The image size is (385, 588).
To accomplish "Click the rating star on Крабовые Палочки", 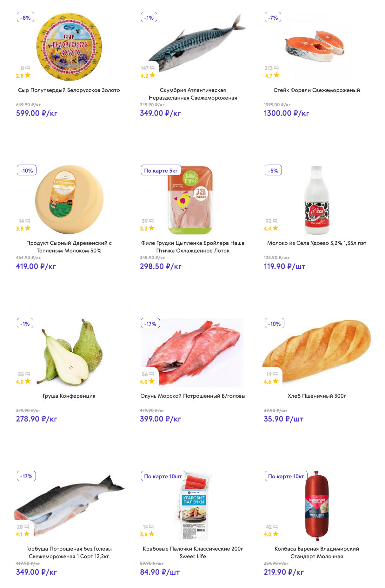I will (x=152, y=534).
